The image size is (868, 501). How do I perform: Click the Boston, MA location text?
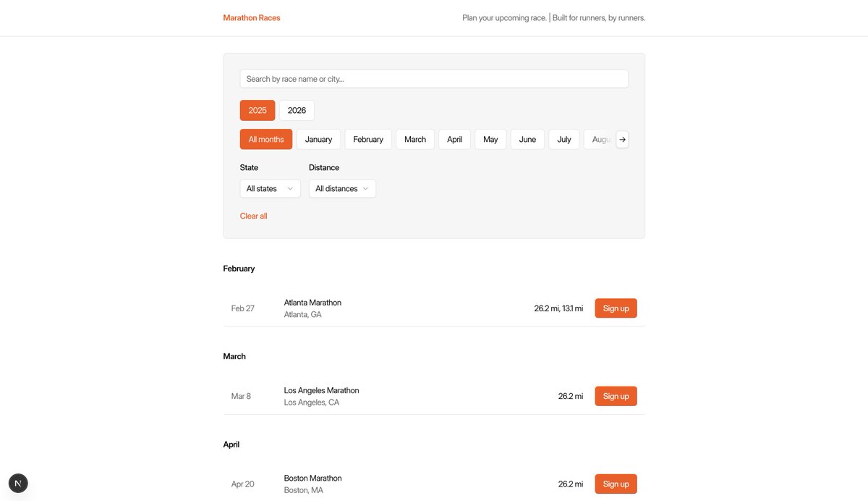coord(304,490)
